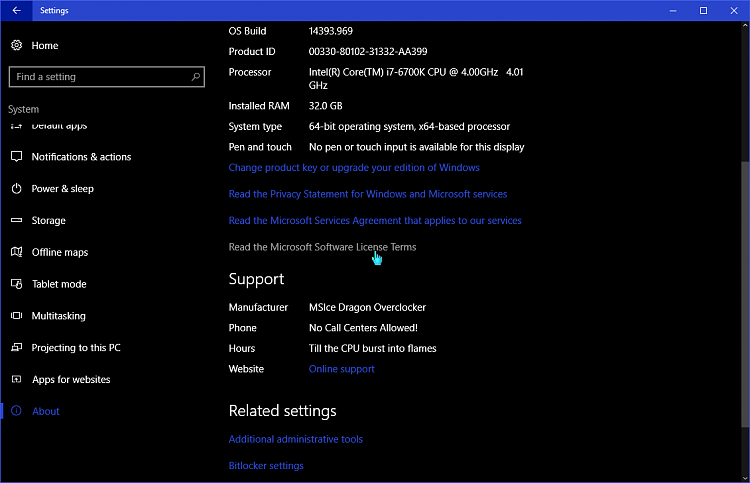This screenshot has height=483, width=750.
Task: Click the No Call Centers Allowed text
Action: [363, 328]
